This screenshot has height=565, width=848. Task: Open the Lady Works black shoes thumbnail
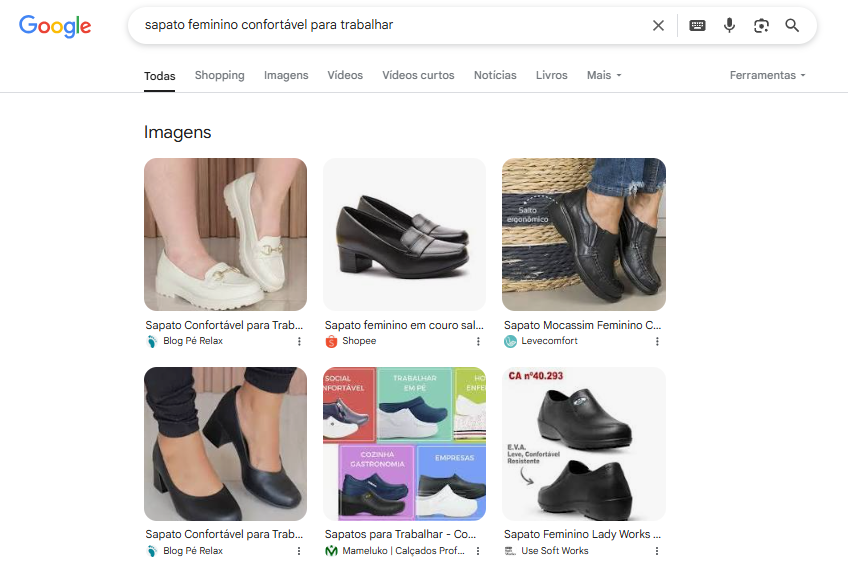coord(583,444)
